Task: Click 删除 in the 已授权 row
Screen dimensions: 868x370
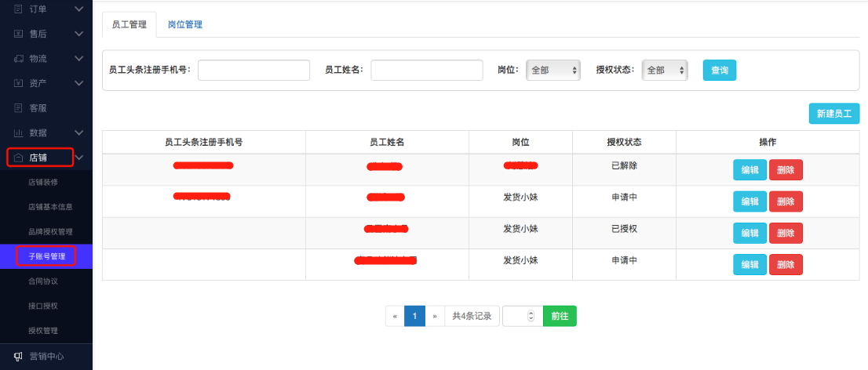Action: pyautogui.click(x=786, y=233)
